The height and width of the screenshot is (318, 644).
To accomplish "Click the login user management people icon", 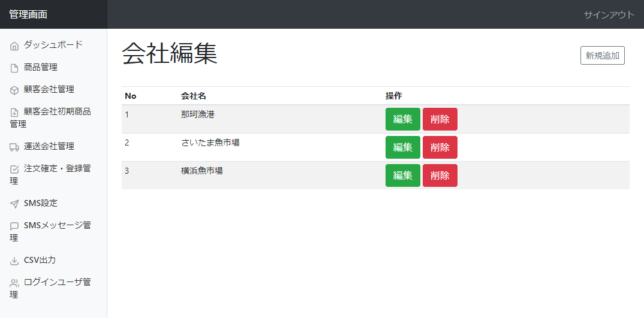I will coord(14,283).
